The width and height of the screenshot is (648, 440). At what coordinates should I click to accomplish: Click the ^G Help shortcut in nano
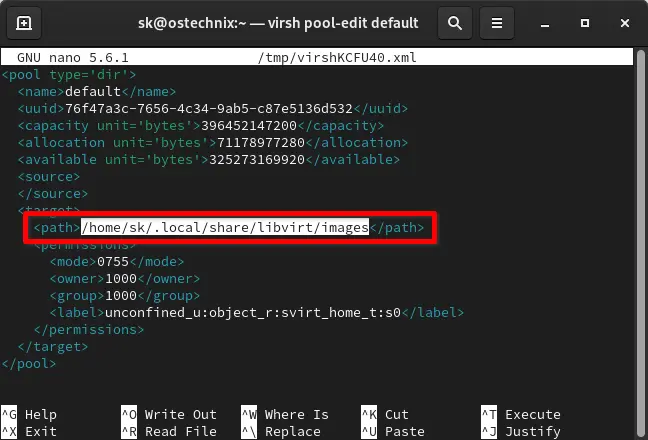(29, 414)
